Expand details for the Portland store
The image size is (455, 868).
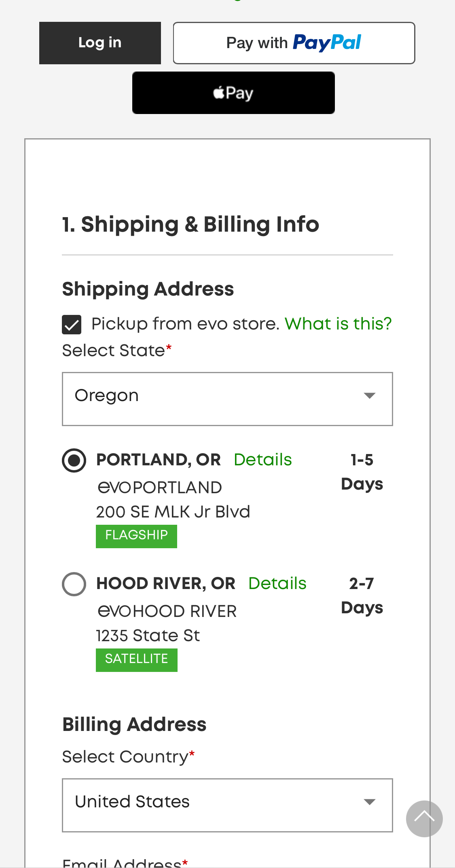[x=262, y=460]
